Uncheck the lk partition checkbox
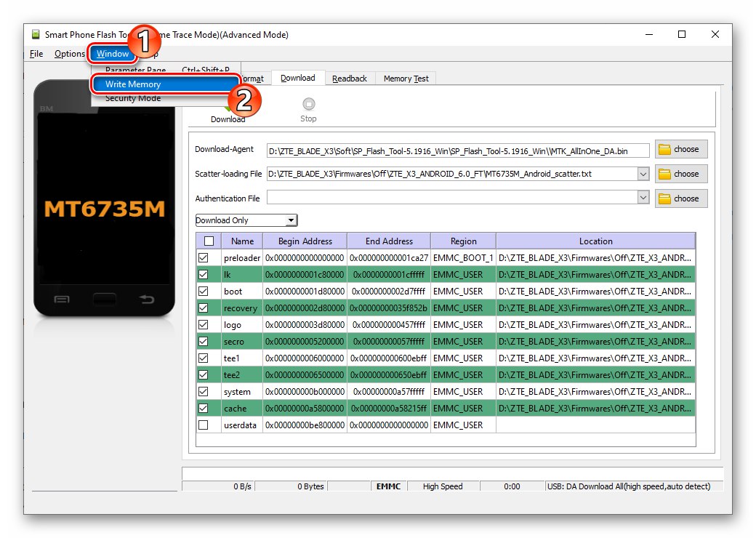 [x=204, y=275]
